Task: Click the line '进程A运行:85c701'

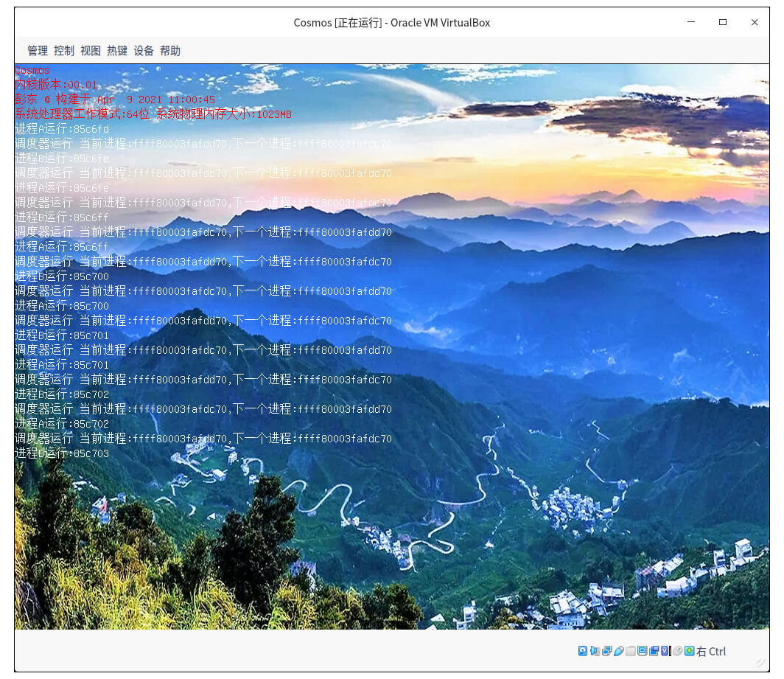Action: click(x=62, y=365)
